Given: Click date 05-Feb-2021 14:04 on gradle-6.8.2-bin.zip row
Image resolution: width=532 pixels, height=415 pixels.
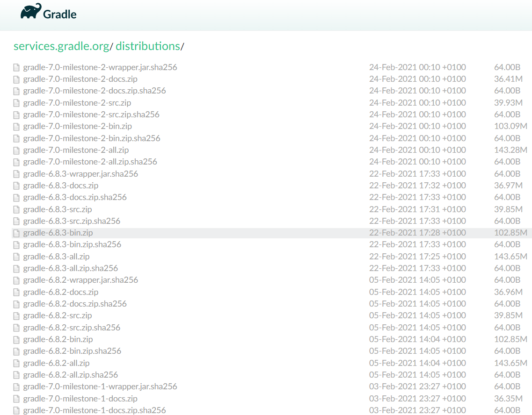Looking at the screenshot, I should tap(417, 339).
